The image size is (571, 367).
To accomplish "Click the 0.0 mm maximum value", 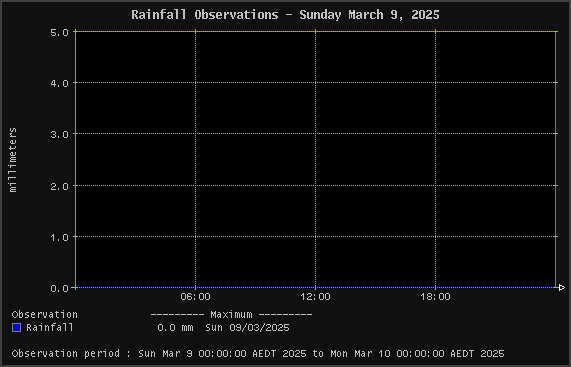I will (x=175, y=327).
